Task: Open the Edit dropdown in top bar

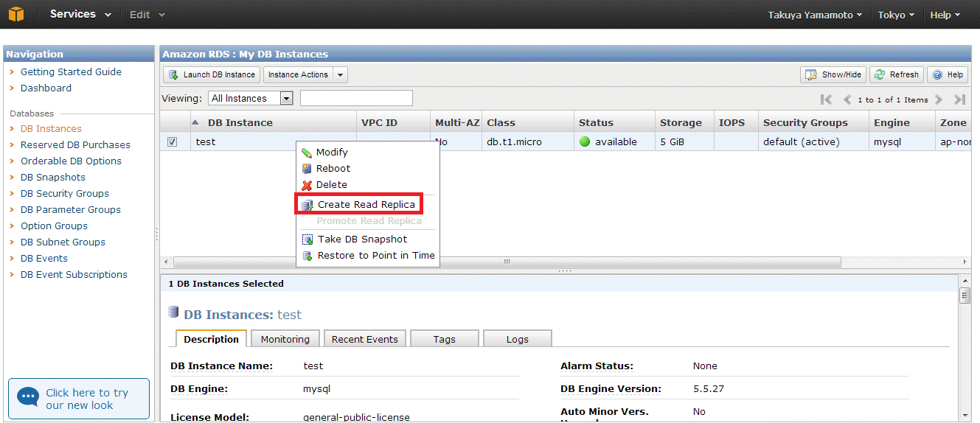Action: [x=147, y=14]
